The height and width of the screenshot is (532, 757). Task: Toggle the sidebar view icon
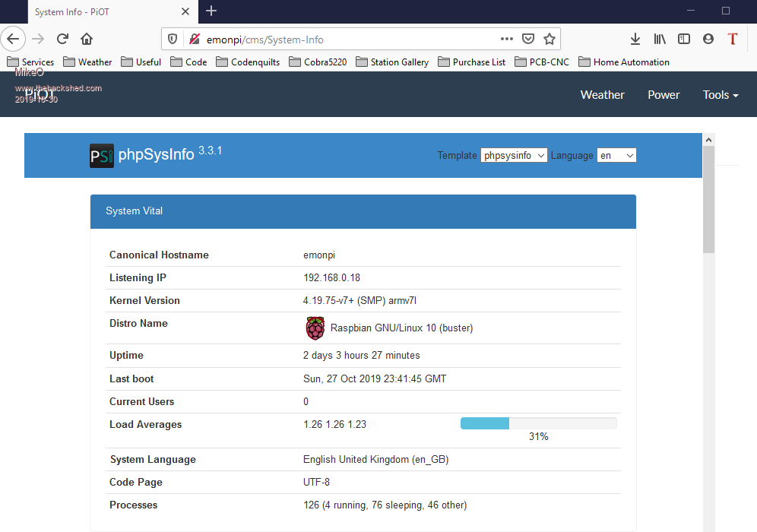[x=684, y=39]
